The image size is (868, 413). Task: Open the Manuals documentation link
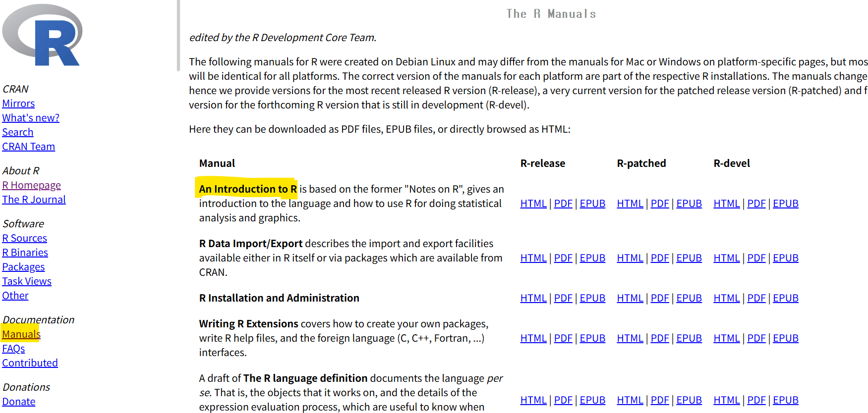click(x=21, y=334)
